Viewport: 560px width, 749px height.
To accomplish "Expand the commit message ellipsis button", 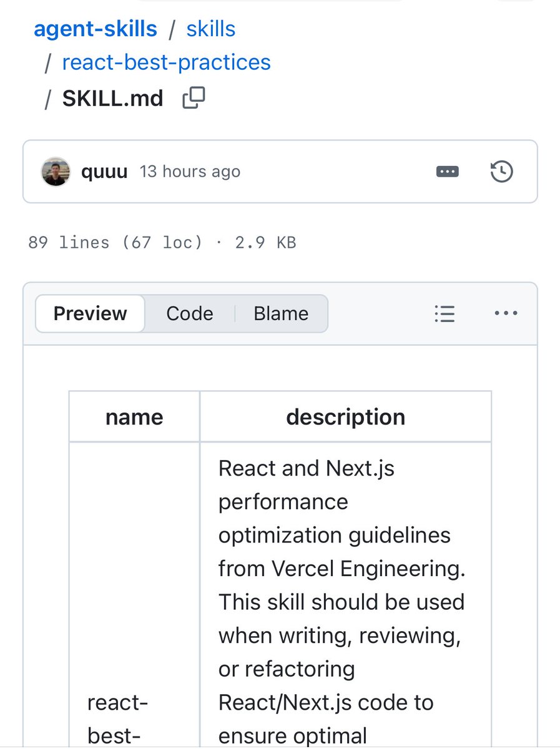I will tap(448, 172).
